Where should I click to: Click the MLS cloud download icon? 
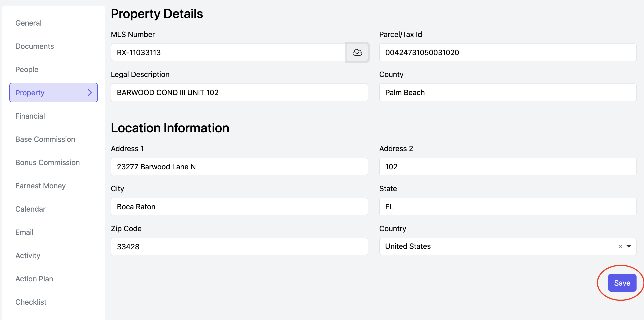tap(357, 53)
